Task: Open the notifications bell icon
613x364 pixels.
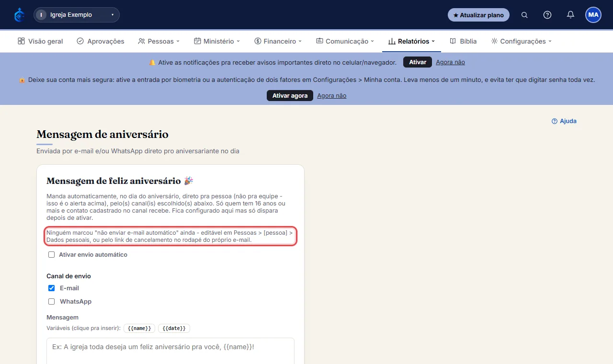Action: (570, 15)
